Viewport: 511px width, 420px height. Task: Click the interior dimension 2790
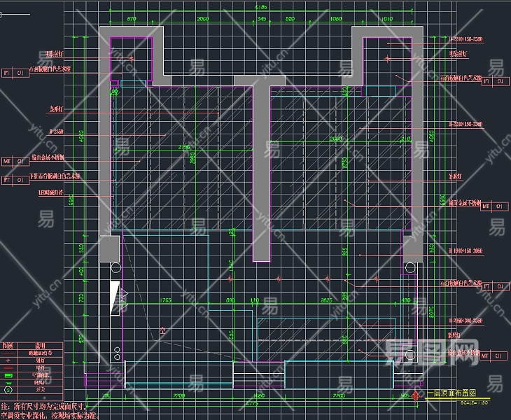coord(185,147)
